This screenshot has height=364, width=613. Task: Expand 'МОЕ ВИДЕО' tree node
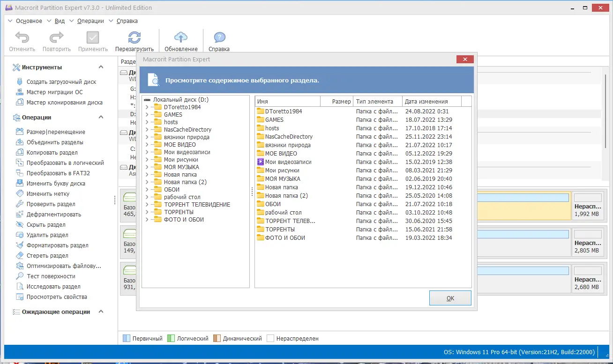(147, 144)
